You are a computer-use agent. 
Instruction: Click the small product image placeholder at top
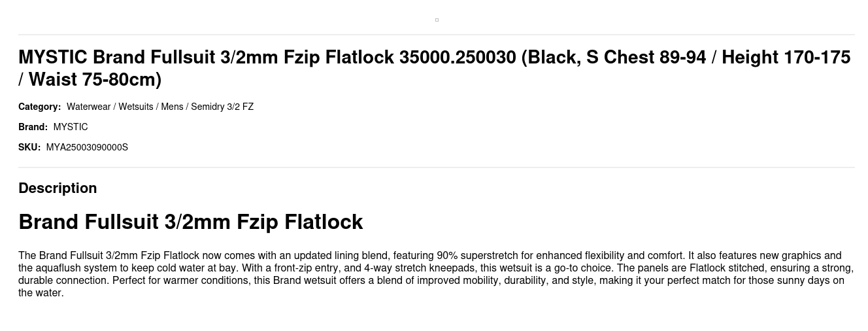pos(437,20)
